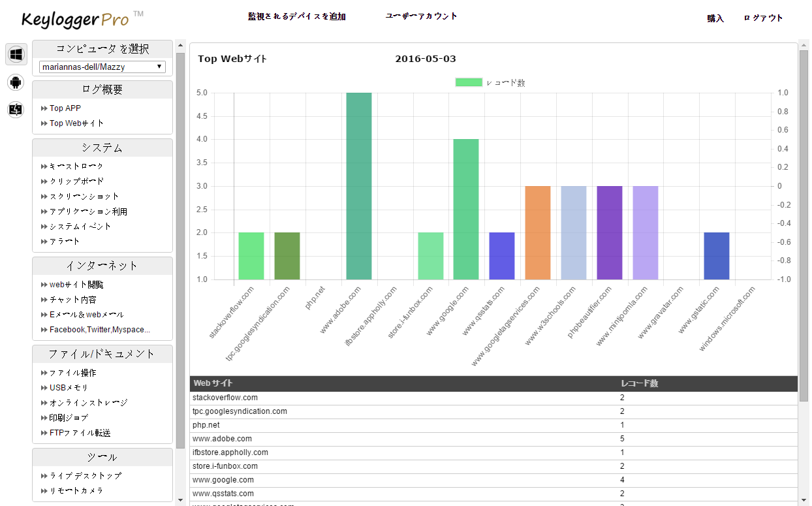This screenshot has width=812, height=506.
Task: Click the sidebar scrollbar down arrow
Action: [x=180, y=500]
